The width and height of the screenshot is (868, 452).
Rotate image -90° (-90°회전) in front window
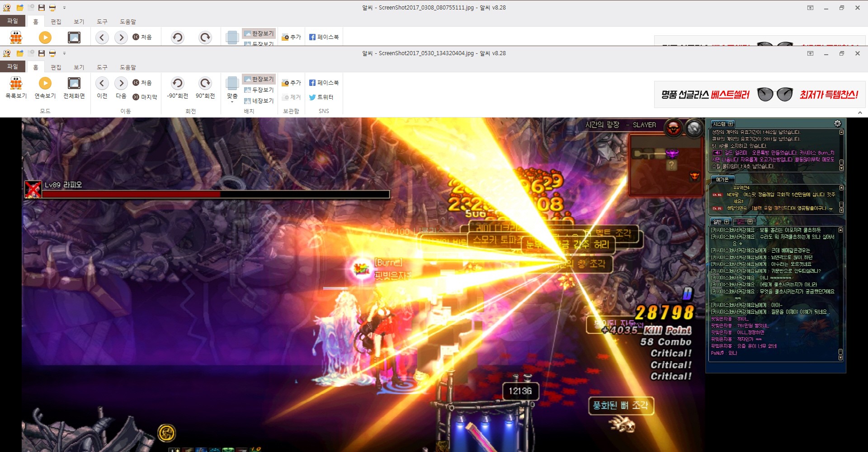click(177, 88)
